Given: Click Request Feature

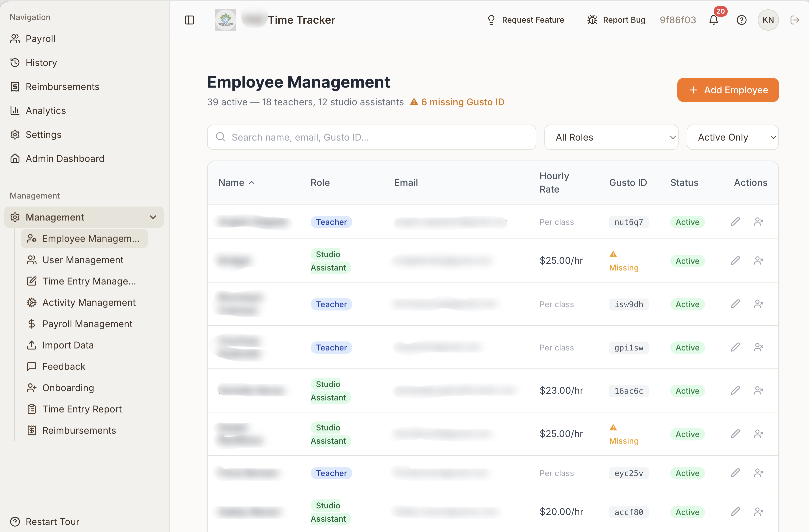Looking at the screenshot, I should coord(526,20).
